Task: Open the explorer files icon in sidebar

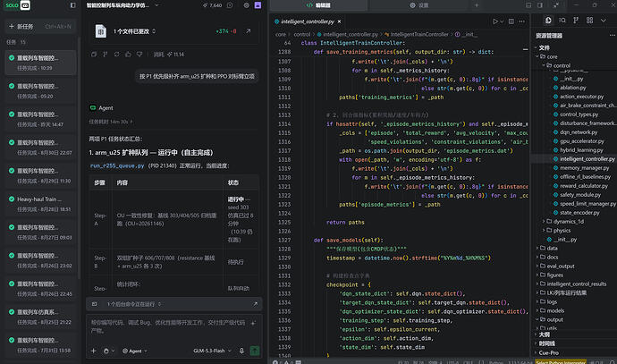Action: click(548, 20)
